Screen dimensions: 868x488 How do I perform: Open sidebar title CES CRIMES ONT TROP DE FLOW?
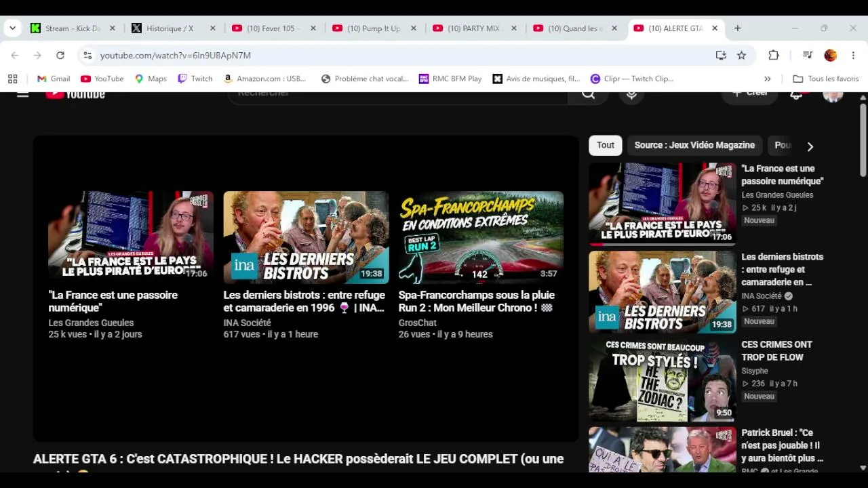776,351
